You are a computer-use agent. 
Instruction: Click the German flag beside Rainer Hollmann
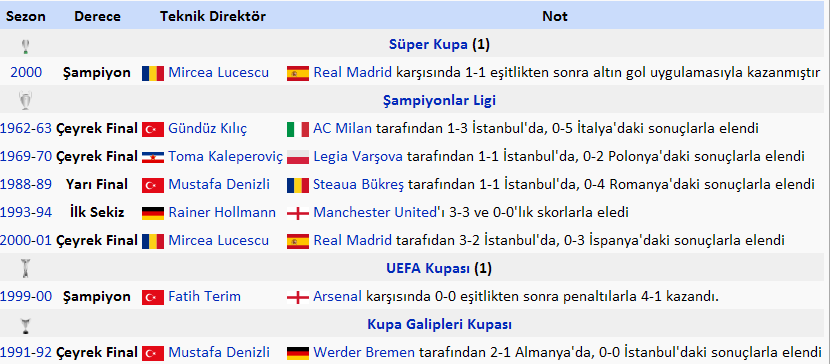click(x=153, y=213)
